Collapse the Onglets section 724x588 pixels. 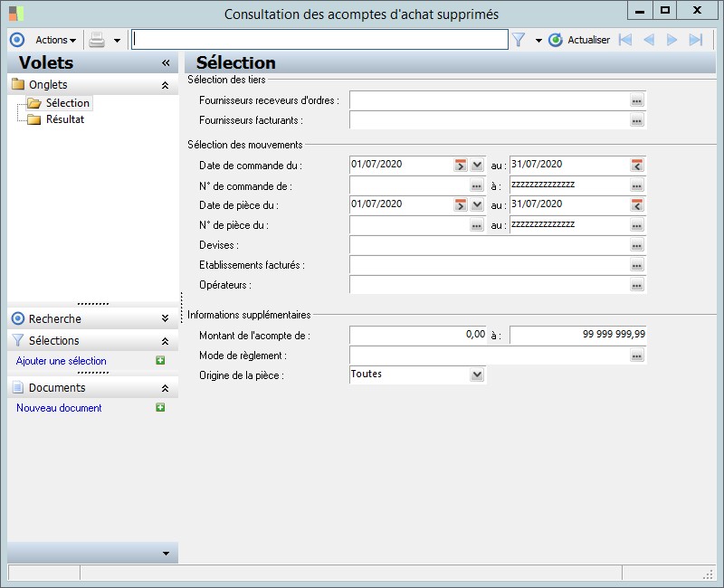point(165,85)
